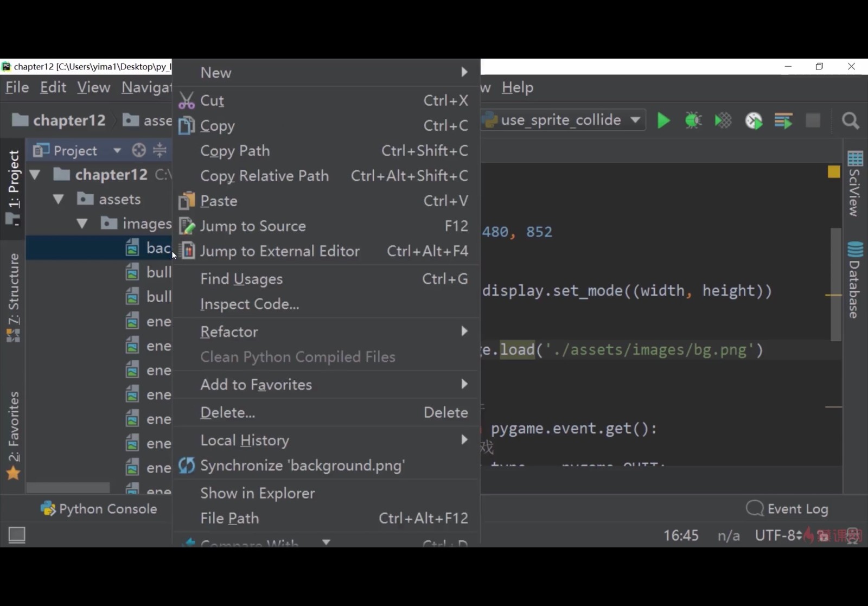Open the Edit menu
The height and width of the screenshot is (606, 868).
click(x=53, y=87)
